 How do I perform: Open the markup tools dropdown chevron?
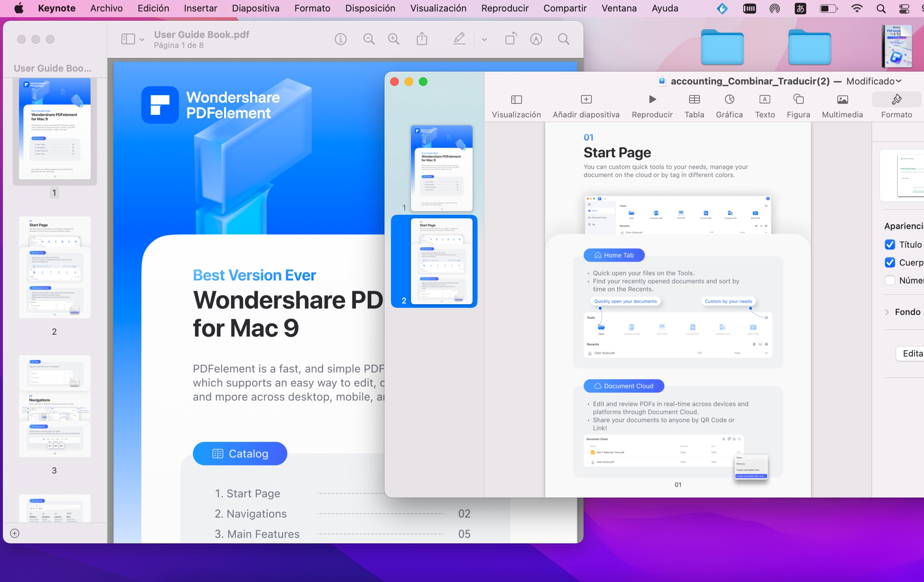click(484, 39)
